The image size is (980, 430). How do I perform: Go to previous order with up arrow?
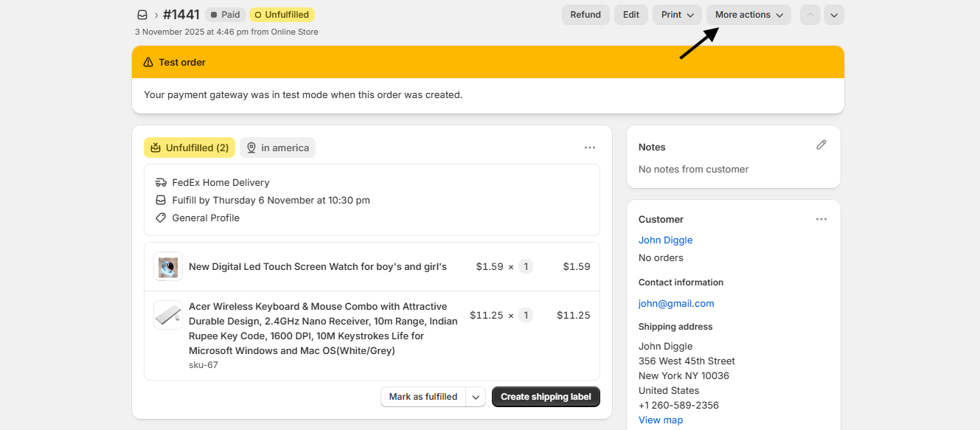810,15
